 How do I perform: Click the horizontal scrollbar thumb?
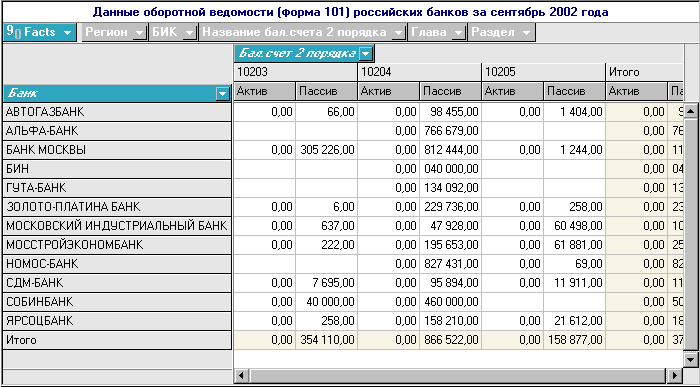click(457, 375)
